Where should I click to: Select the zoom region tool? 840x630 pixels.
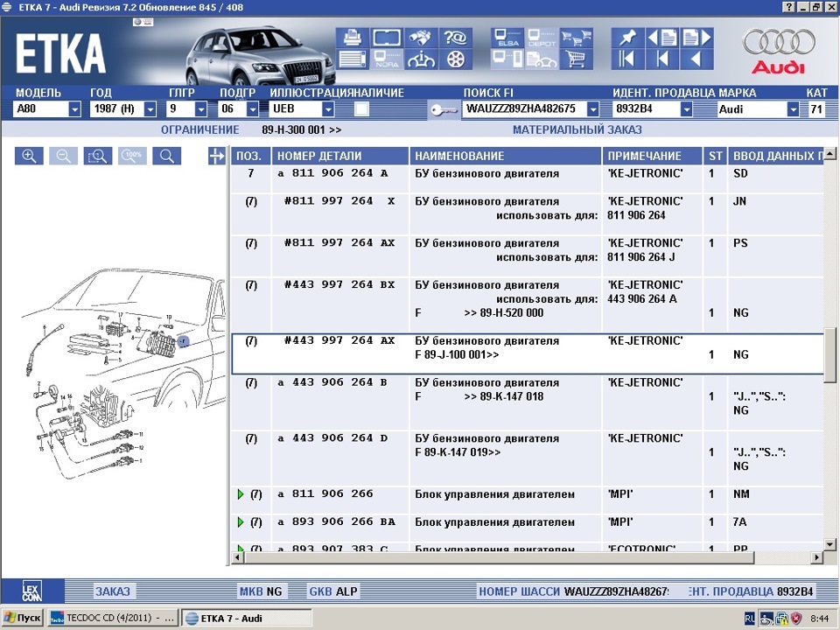97,156
